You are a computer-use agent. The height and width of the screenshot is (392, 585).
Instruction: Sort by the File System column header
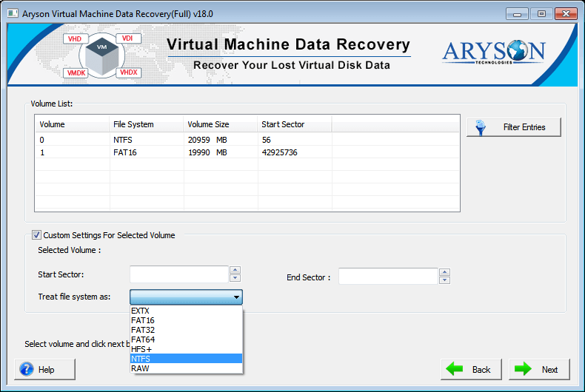pos(147,124)
